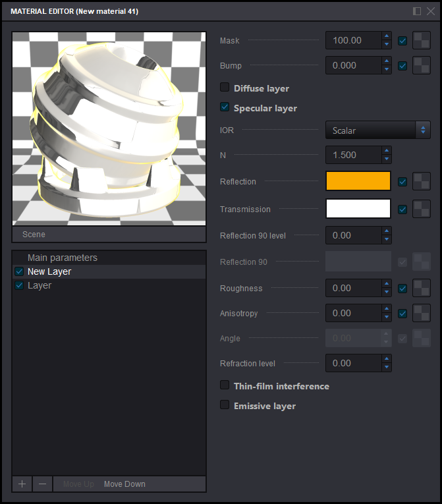This screenshot has width=442, height=504.
Task: Close the Material Editor window
Action: pyautogui.click(x=431, y=11)
